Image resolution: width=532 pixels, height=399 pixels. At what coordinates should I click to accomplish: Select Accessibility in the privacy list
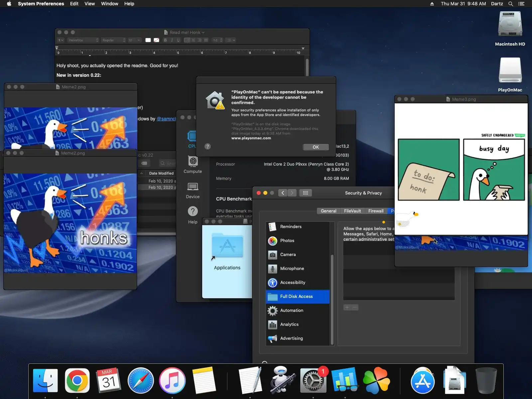(x=298, y=282)
